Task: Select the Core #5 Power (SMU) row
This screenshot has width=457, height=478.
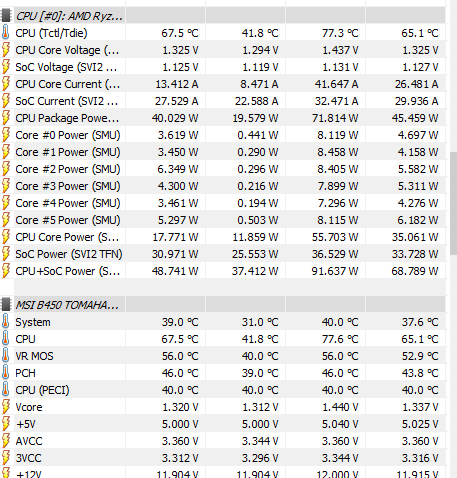Action: click(x=223, y=220)
